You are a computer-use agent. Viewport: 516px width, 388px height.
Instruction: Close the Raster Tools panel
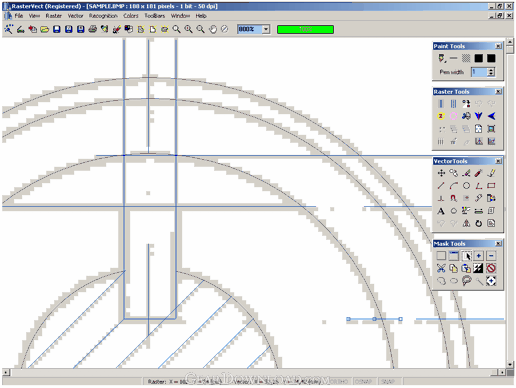tap(498, 91)
